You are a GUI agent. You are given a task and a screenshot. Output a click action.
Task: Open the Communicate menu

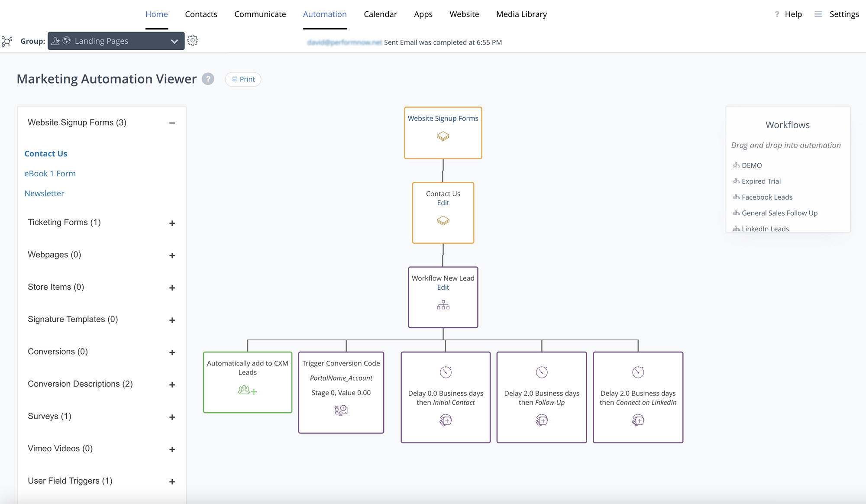(x=260, y=14)
